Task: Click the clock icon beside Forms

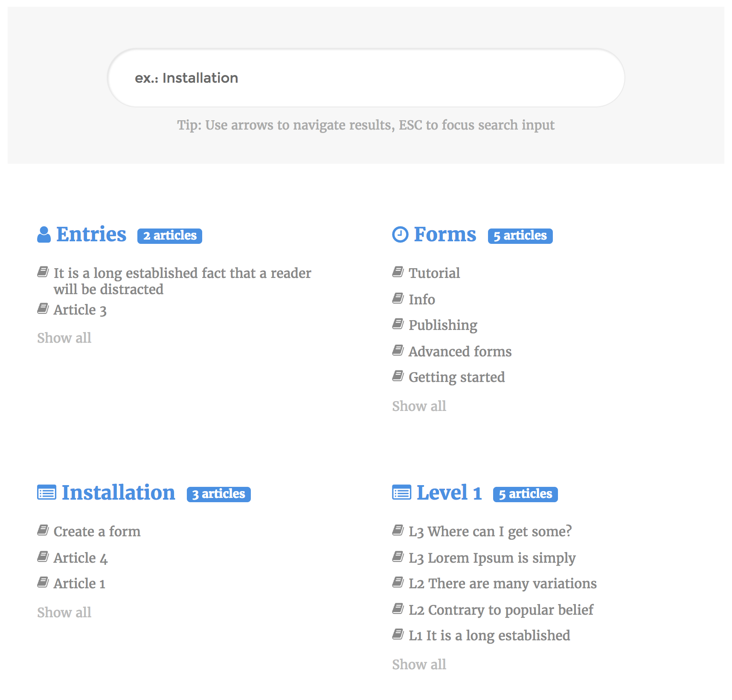Action: [x=400, y=234]
